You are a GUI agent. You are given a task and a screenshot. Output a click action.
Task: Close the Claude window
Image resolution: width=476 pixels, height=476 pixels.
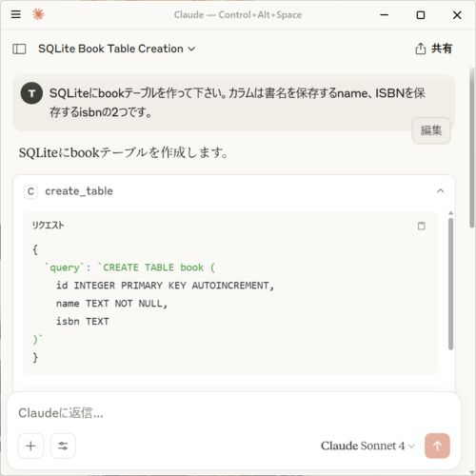tap(457, 15)
